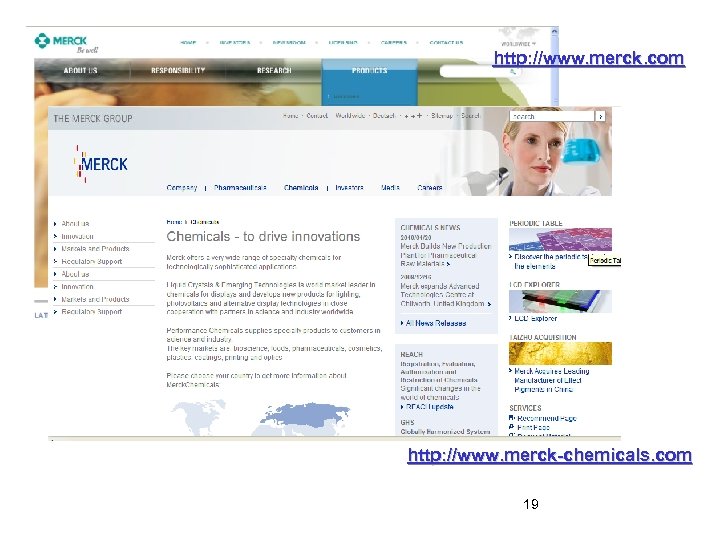Open the Sitemap link
The width and height of the screenshot is (720, 540).
pyautogui.click(x=442, y=116)
